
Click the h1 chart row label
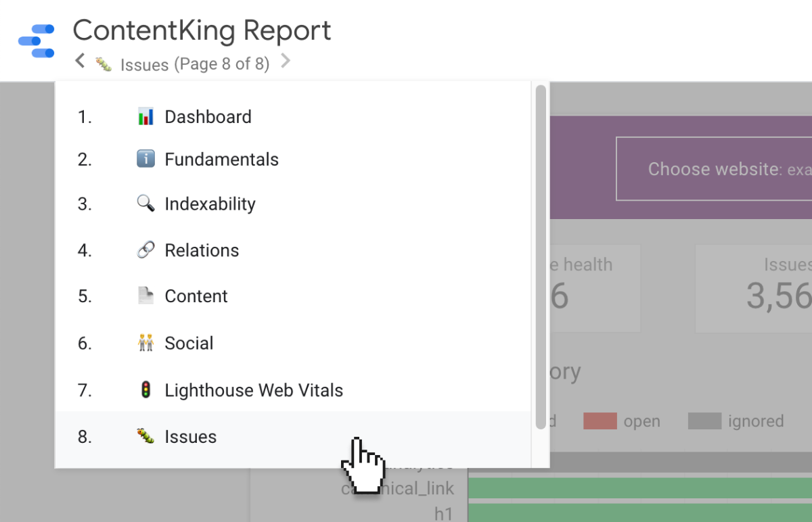tap(443, 514)
